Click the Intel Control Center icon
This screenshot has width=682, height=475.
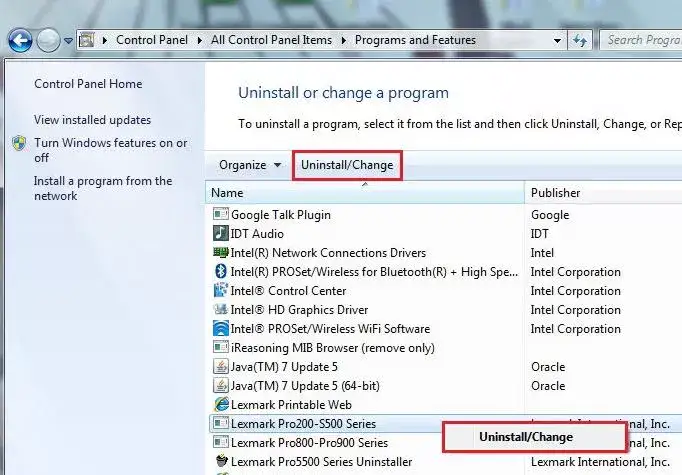coord(221,290)
